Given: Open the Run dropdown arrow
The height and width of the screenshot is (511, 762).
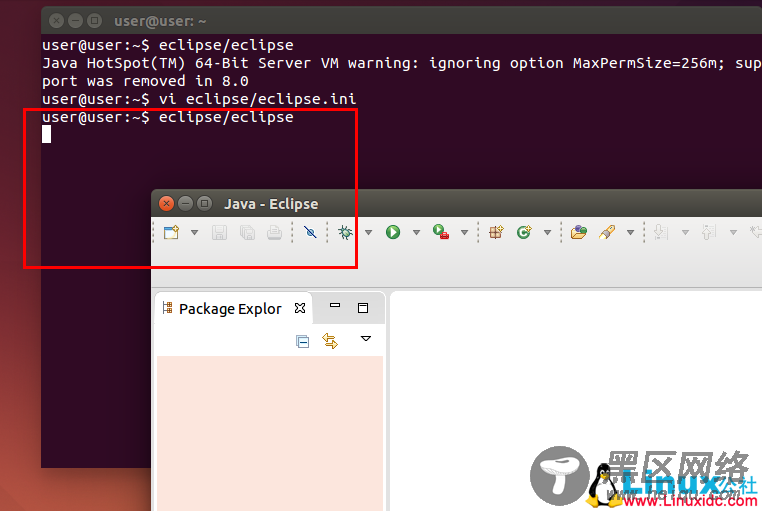Looking at the screenshot, I should [416, 233].
